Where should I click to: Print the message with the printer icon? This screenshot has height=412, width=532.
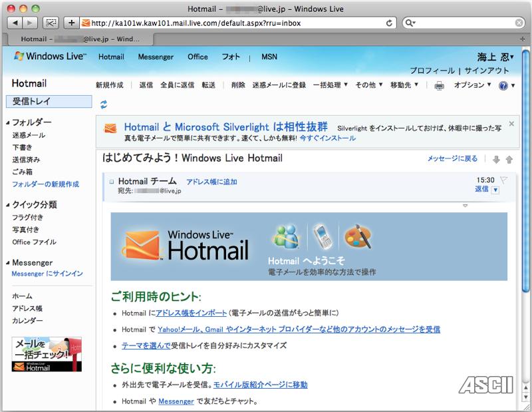(439, 85)
